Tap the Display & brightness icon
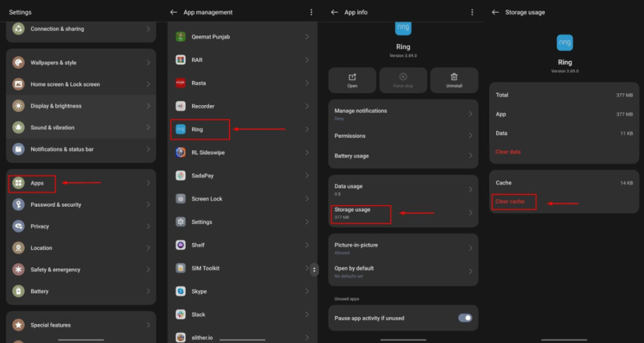The image size is (644, 343). [x=18, y=106]
